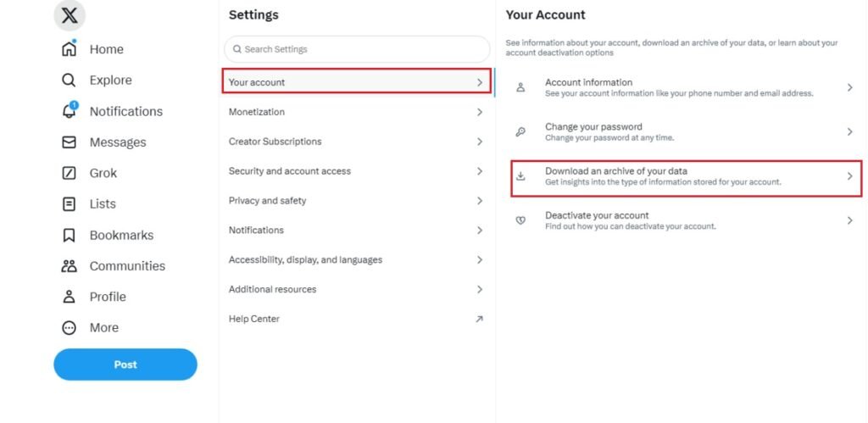Image resolution: width=868 pixels, height=423 pixels.
Task: Open Privacy and safety settings
Action: [x=267, y=201]
